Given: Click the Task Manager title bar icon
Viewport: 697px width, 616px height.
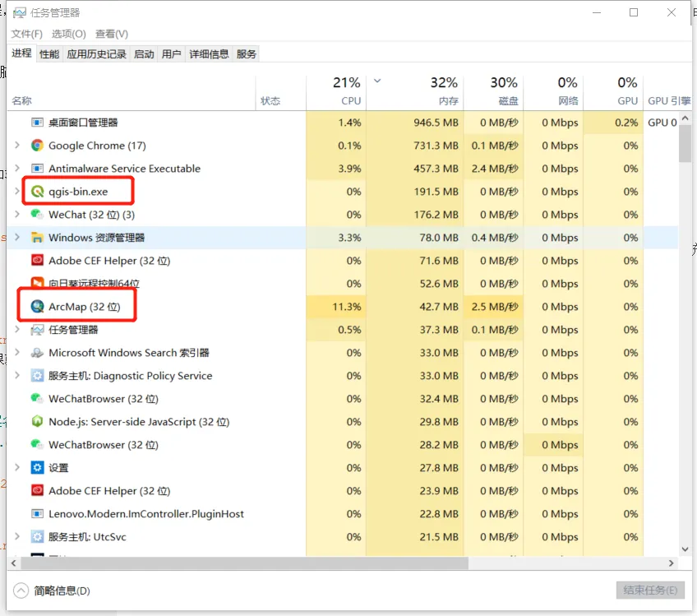Looking at the screenshot, I should pyautogui.click(x=20, y=13).
